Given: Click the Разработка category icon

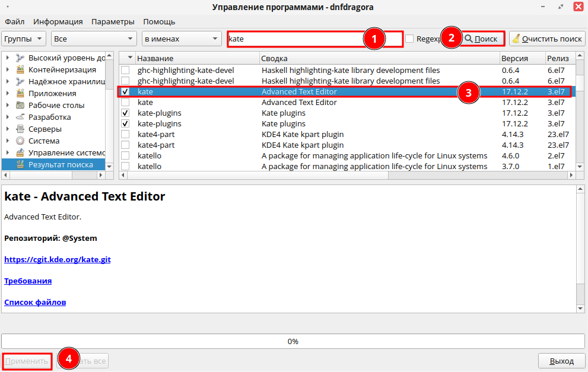Looking at the screenshot, I should pos(20,117).
